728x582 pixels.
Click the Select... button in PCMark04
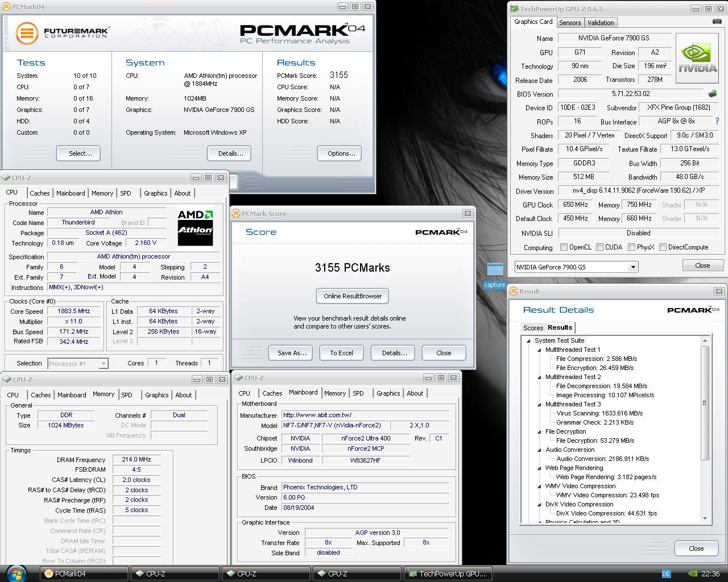(x=78, y=153)
